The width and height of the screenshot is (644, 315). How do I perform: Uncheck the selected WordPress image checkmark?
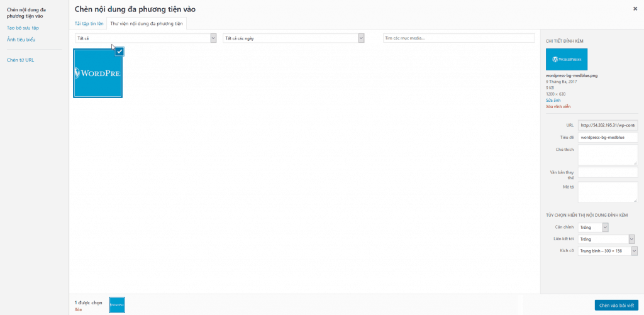coord(119,52)
